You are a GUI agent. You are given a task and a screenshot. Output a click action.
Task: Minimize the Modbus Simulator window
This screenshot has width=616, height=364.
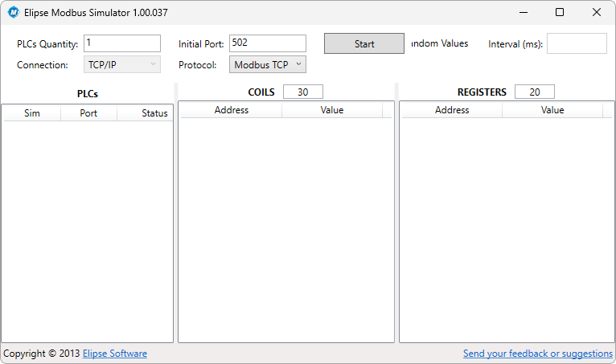[523, 12]
